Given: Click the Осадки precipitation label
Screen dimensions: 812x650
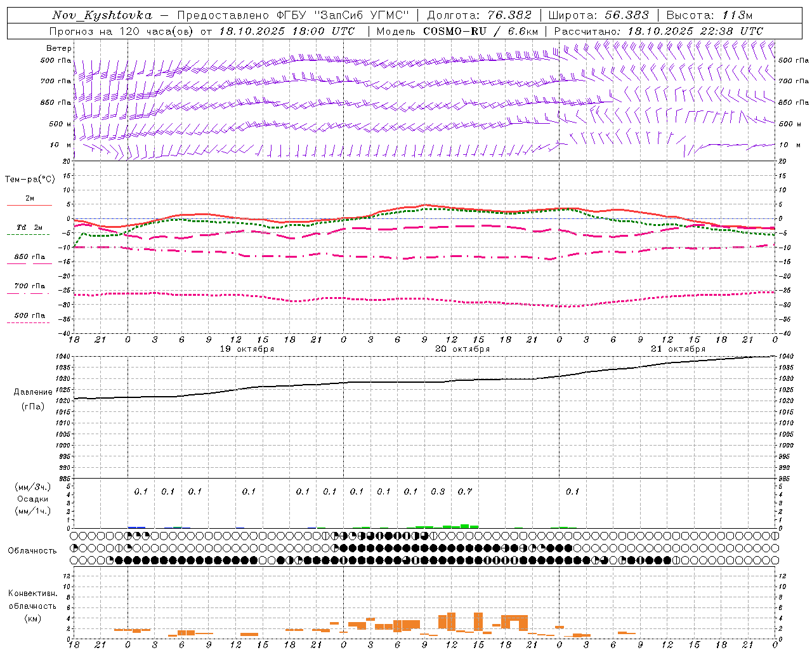Looking at the screenshot, I should point(33,499).
